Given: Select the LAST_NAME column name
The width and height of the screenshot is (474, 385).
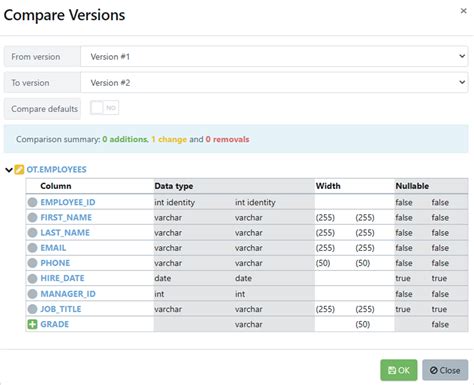Looking at the screenshot, I should pos(65,233).
